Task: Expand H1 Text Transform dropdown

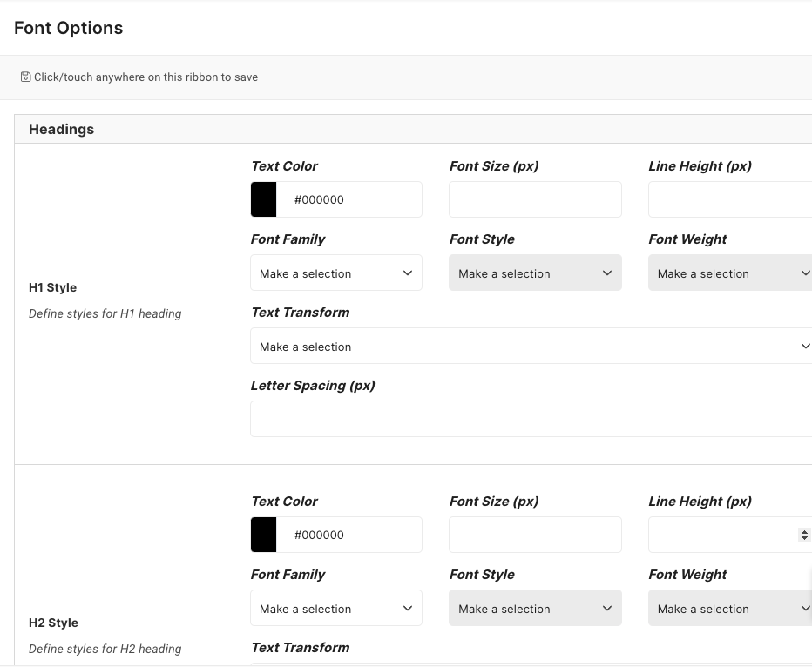Action: click(x=531, y=346)
